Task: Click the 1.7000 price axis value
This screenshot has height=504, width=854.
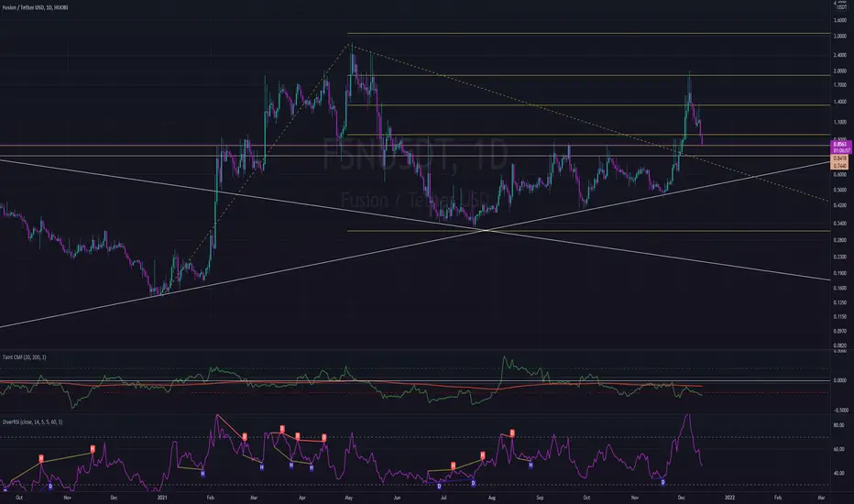Action: point(840,85)
